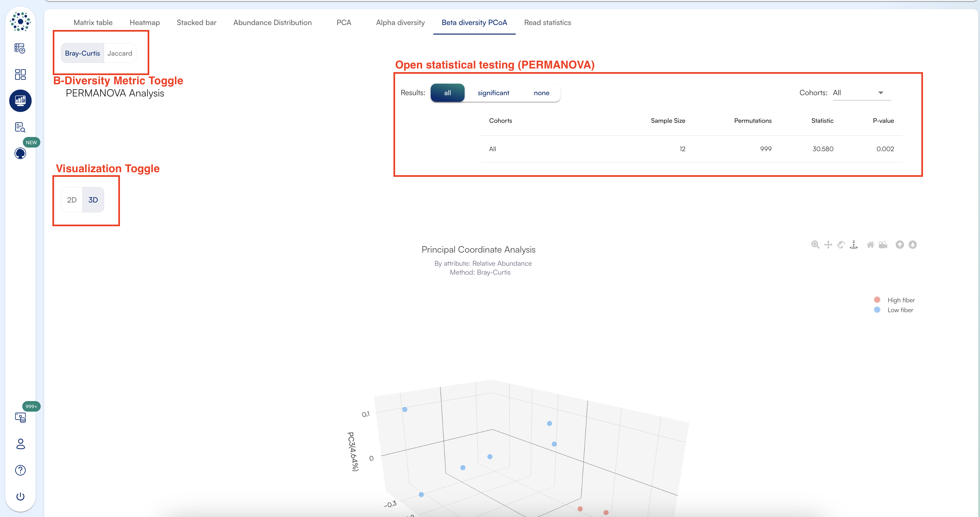Reset camera to default with home icon
Image resolution: width=980 pixels, height=517 pixels.
(870, 244)
